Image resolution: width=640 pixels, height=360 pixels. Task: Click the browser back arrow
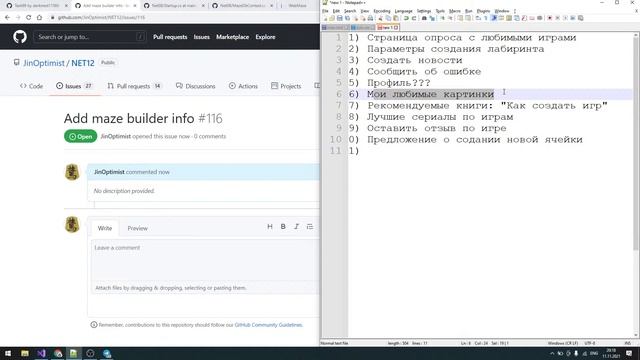7,18
